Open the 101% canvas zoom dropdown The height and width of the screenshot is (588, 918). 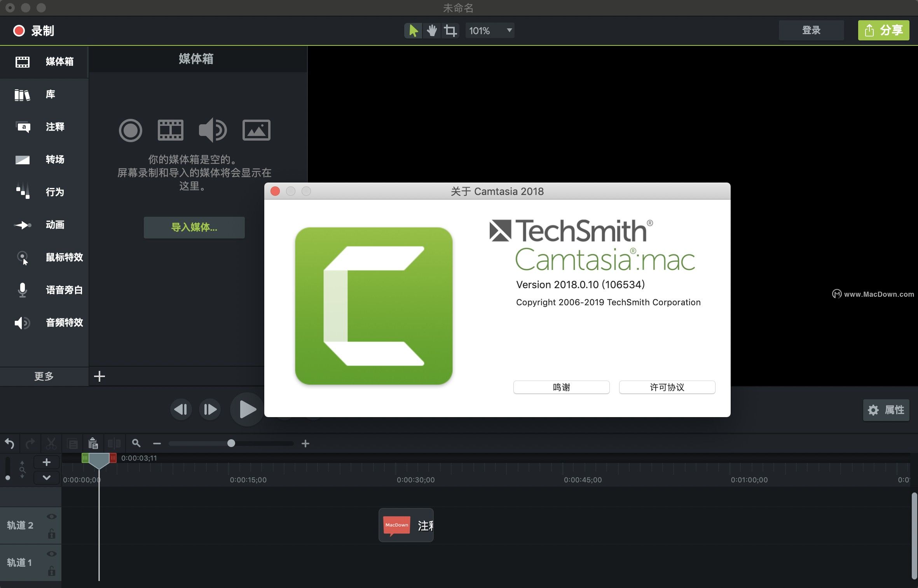click(490, 31)
